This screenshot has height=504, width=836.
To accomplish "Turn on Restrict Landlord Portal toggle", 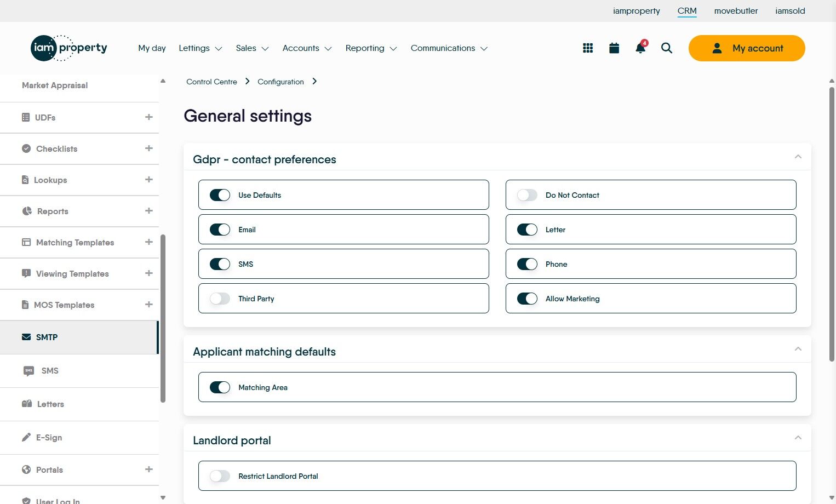I will [220, 476].
